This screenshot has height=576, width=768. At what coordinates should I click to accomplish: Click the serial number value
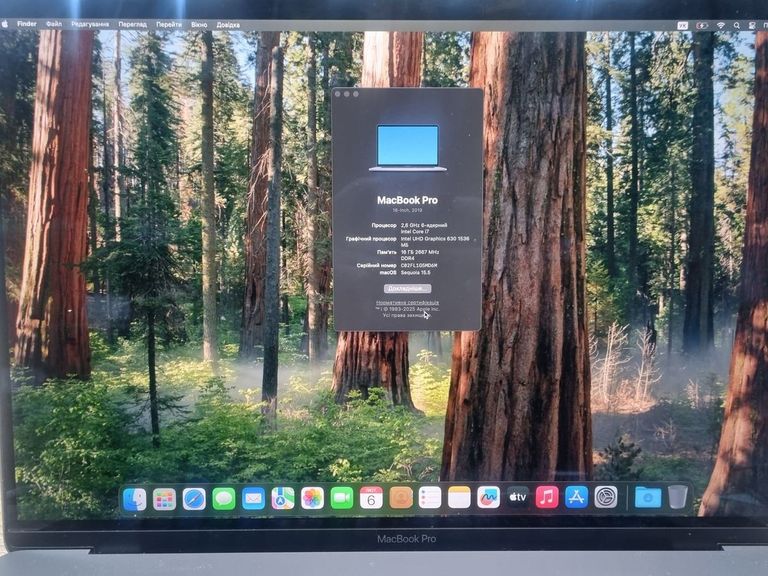click(x=419, y=265)
